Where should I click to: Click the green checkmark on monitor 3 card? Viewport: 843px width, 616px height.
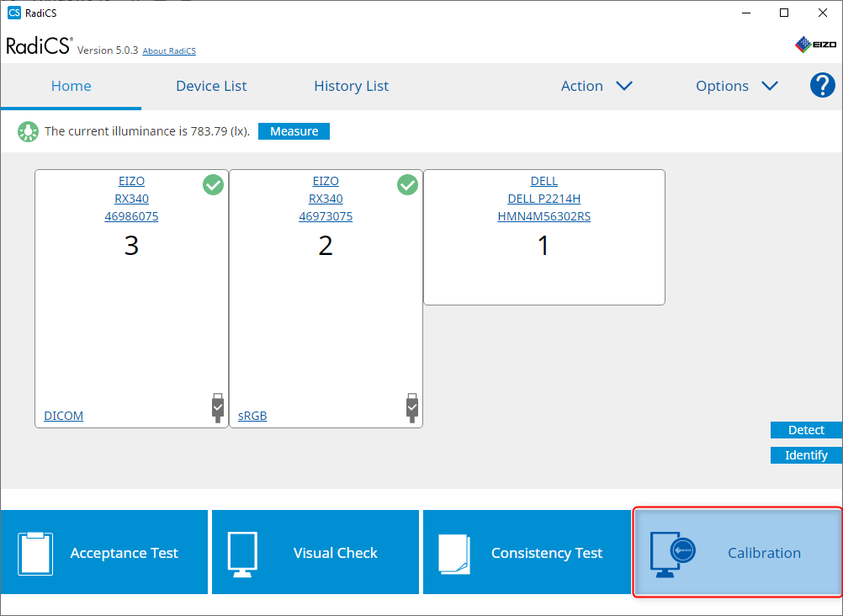[214, 184]
